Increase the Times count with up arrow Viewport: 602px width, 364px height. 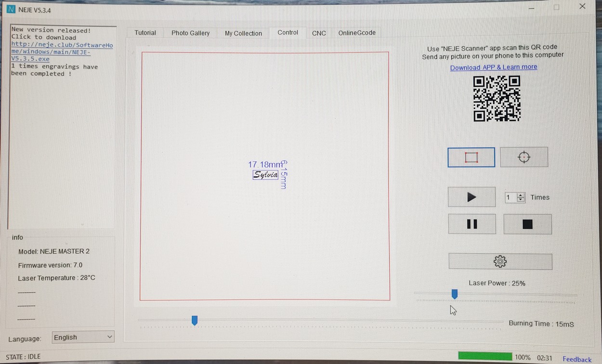(521, 195)
